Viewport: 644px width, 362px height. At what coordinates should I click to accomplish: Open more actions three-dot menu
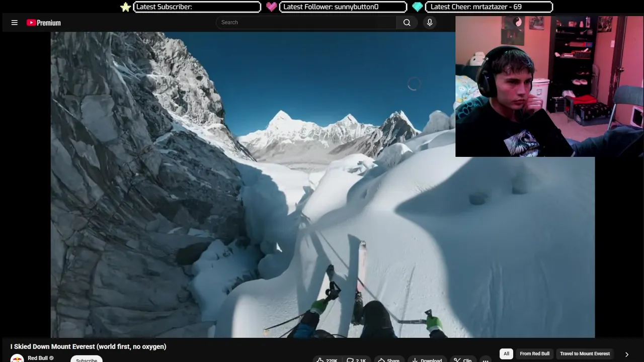(486, 360)
